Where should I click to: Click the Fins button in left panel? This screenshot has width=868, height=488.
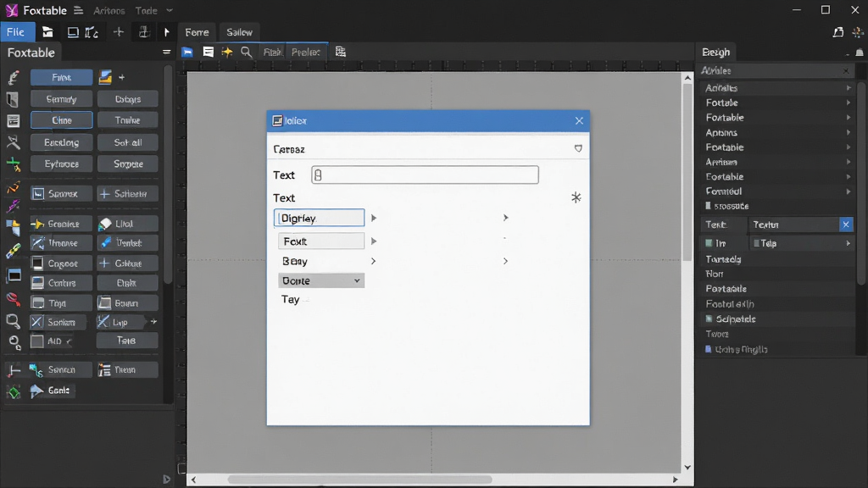[x=61, y=77]
